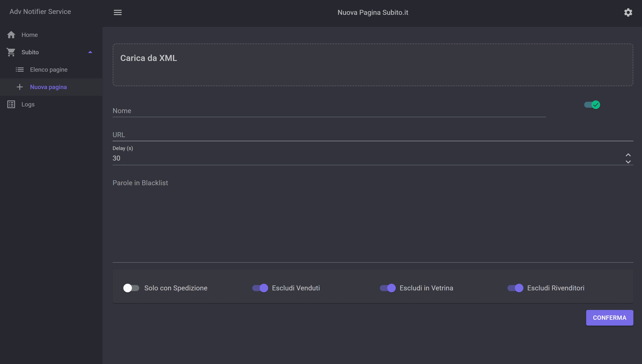
Task: Click the Elenco pagine list icon
Action: click(20, 70)
